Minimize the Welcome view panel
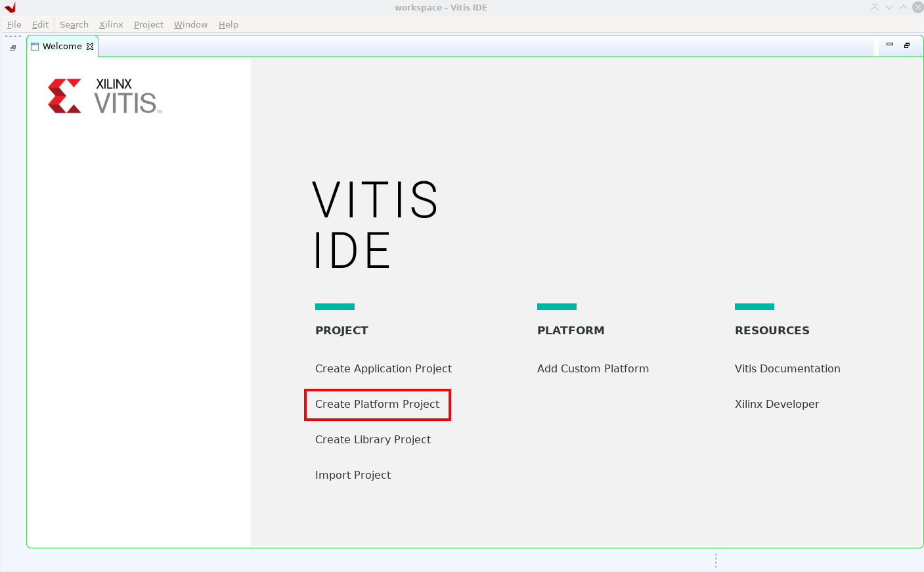 coord(890,45)
